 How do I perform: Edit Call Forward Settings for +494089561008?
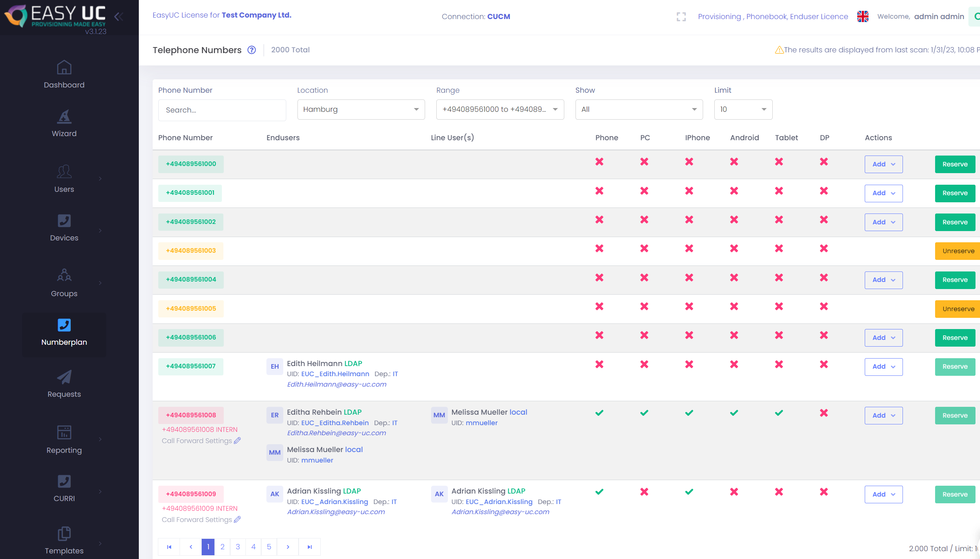click(237, 440)
